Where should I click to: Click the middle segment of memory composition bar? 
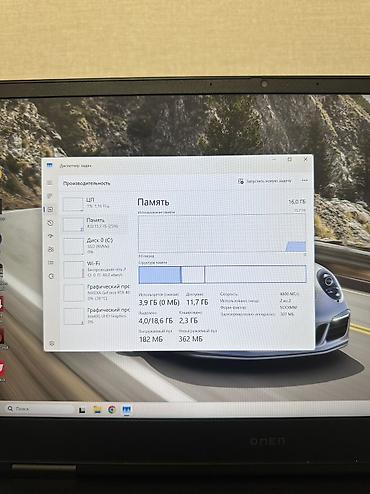[x=193, y=275]
